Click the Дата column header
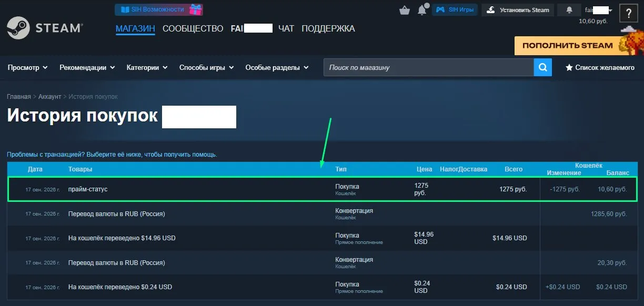Screen dimensions: 644x306 pos(35,169)
